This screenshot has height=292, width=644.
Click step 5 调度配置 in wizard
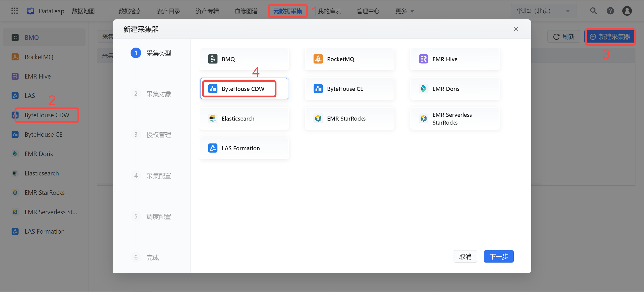151,216
